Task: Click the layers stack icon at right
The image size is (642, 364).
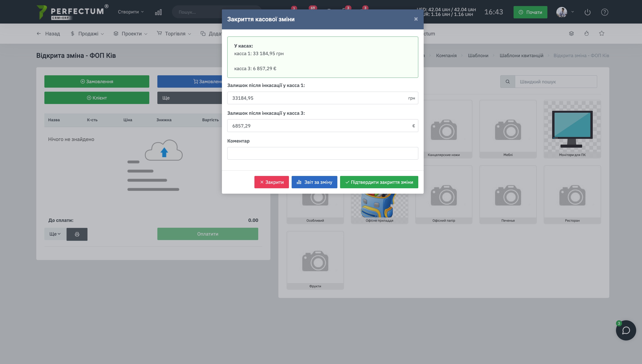Action: coord(571,33)
